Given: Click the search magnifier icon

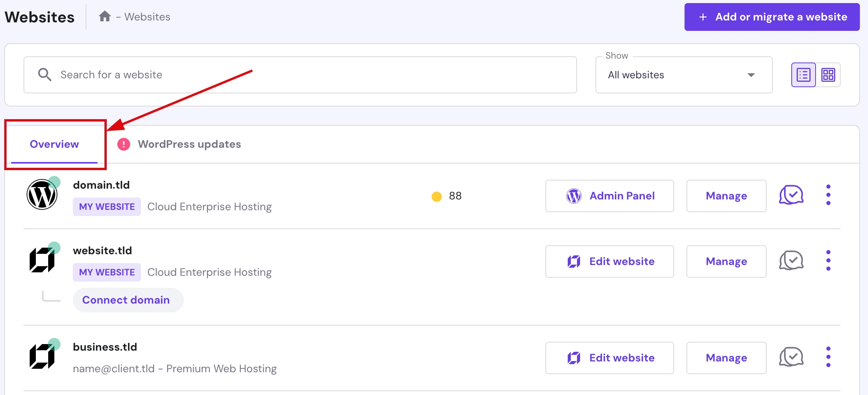Looking at the screenshot, I should click(x=44, y=74).
